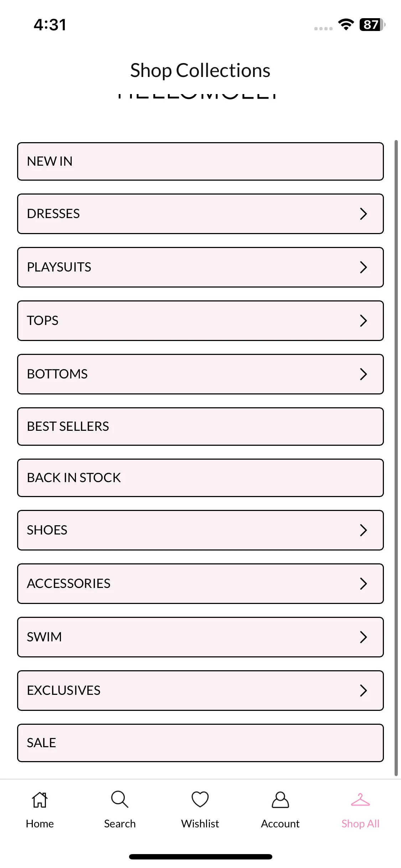The width and height of the screenshot is (401, 868).
Task: Open the SALE collection
Action: (200, 743)
